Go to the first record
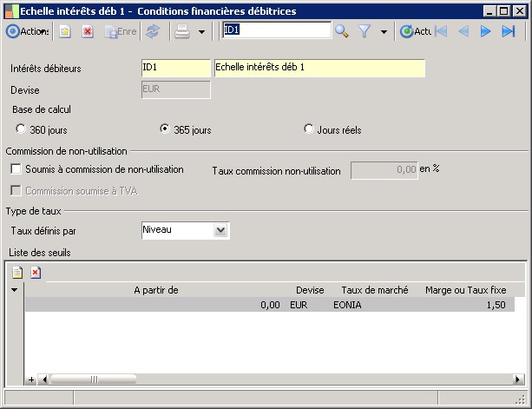The image size is (532, 409). [441, 31]
